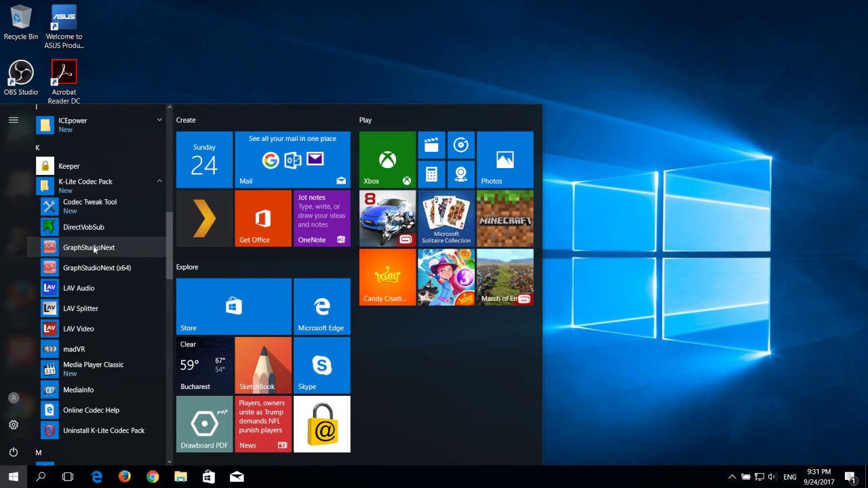Launch GraphStudioNext (x64)
The width and height of the screenshot is (868, 488).
click(96, 268)
